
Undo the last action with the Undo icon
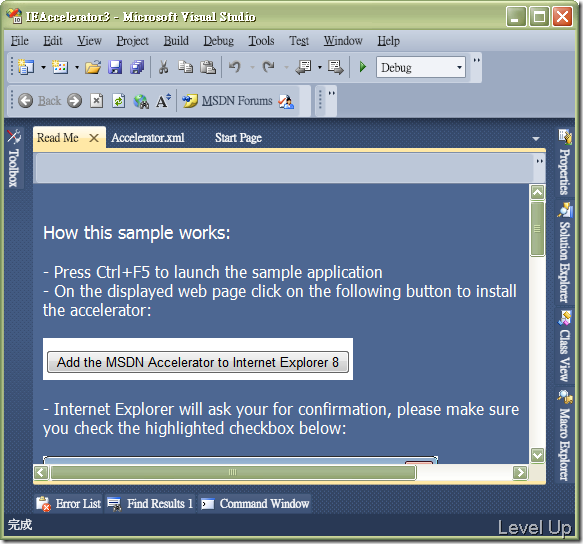click(x=235, y=67)
